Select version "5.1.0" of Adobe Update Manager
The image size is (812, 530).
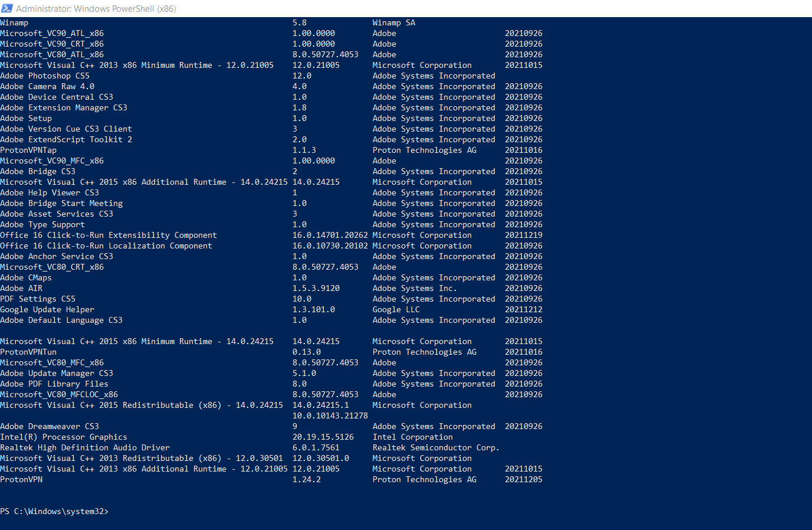click(304, 374)
